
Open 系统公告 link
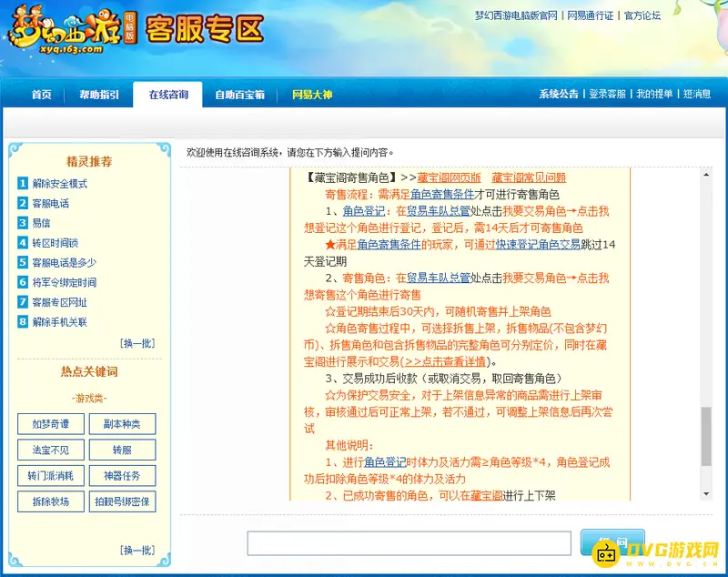(559, 95)
